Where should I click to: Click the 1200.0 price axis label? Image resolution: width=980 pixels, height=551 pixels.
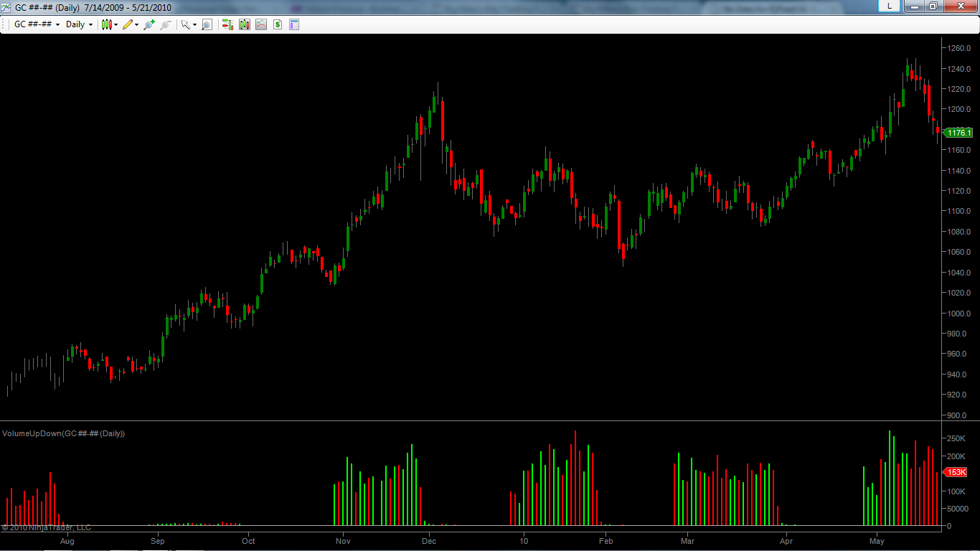click(x=959, y=110)
